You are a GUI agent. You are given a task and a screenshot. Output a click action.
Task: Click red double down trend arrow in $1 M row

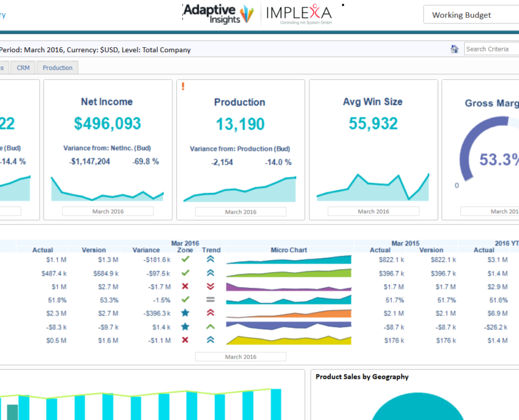click(211, 286)
